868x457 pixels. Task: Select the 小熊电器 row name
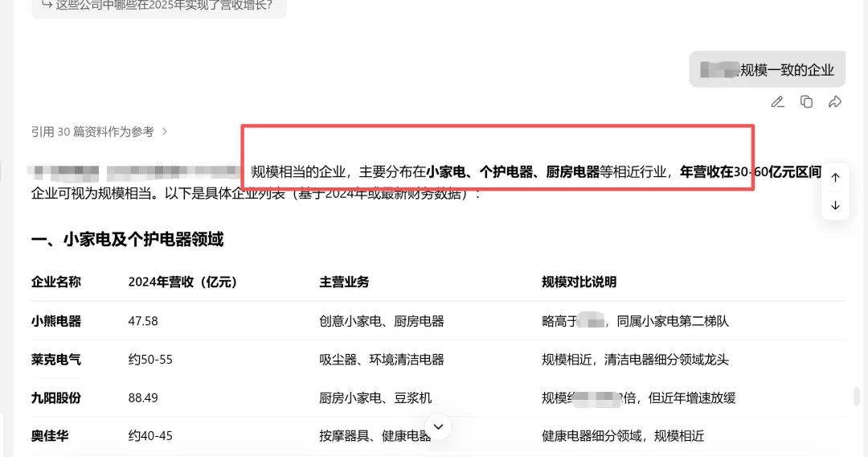tap(56, 321)
